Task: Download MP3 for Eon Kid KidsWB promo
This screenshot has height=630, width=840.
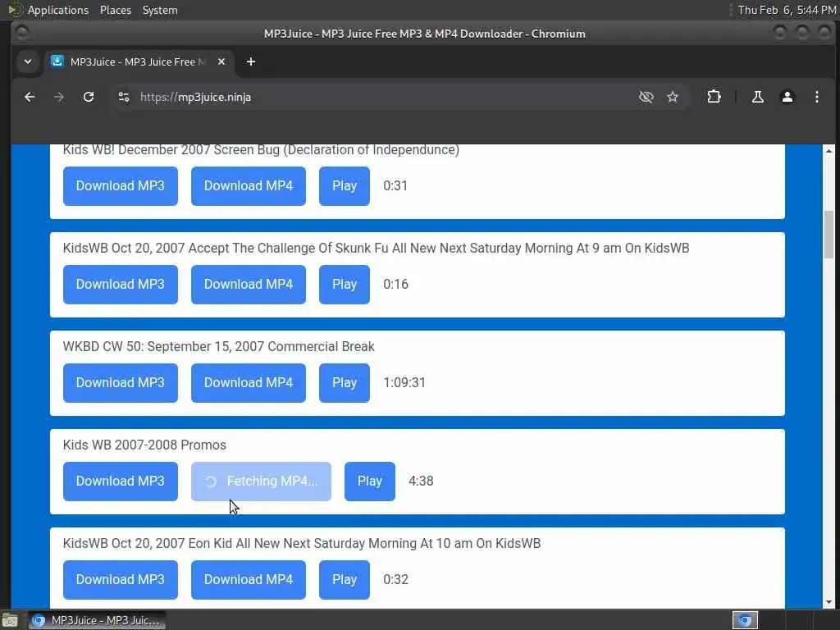Action: coord(120,580)
